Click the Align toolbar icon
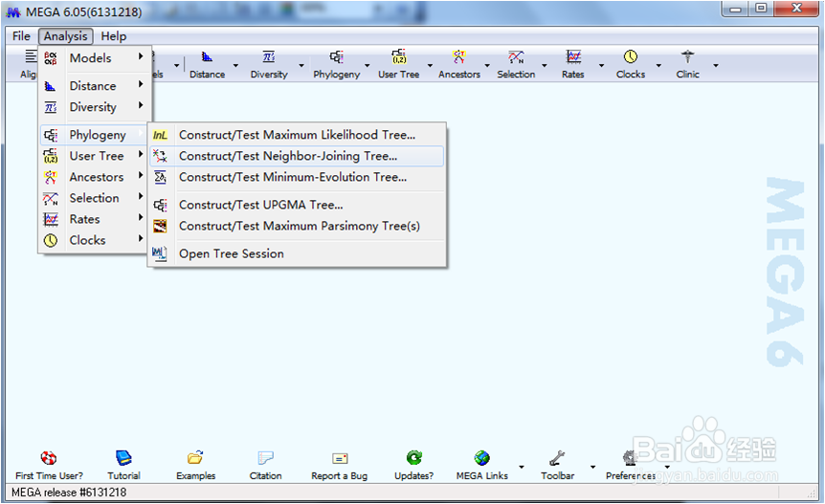The width and height of the screenshot is (825, 504). click(31, 56)
